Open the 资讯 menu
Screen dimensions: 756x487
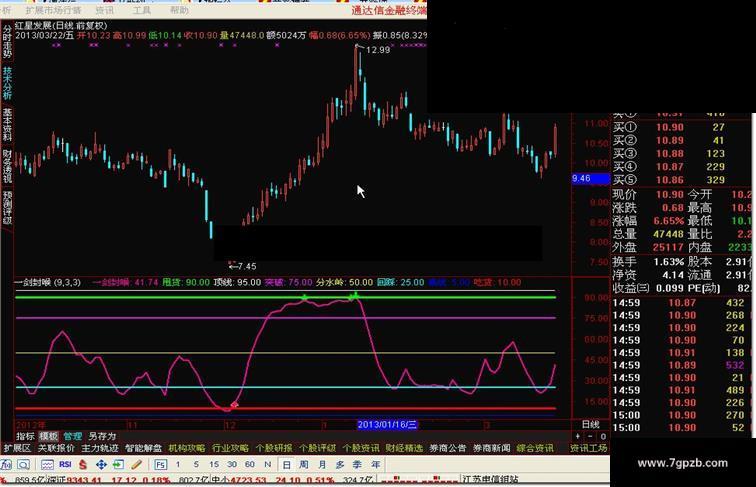pyautogui.click(x=105, y=10)
